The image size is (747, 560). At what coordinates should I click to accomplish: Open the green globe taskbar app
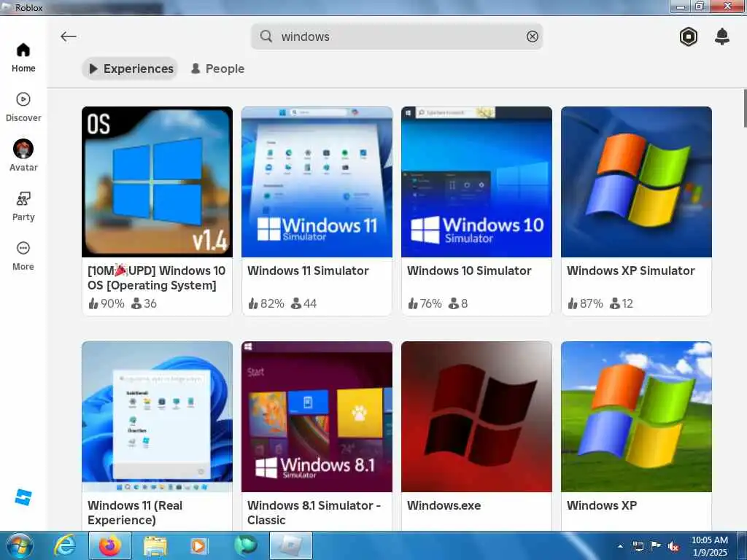coord(245,545)
